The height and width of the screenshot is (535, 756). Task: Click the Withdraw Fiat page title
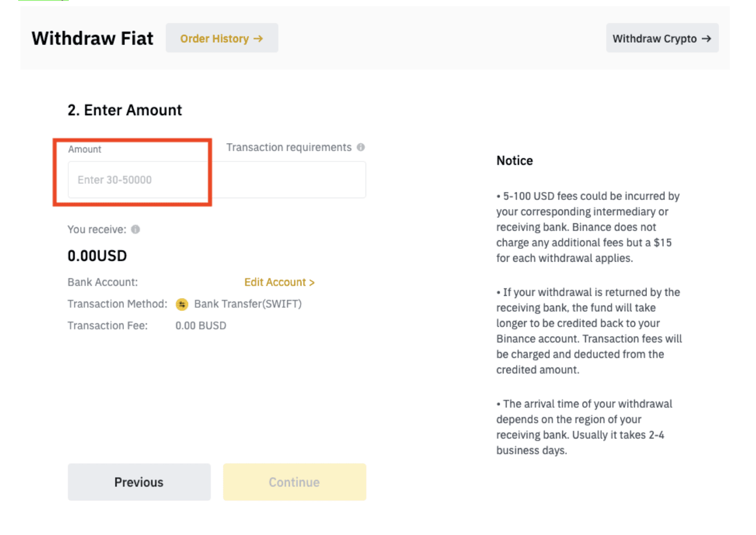[93, 39]
